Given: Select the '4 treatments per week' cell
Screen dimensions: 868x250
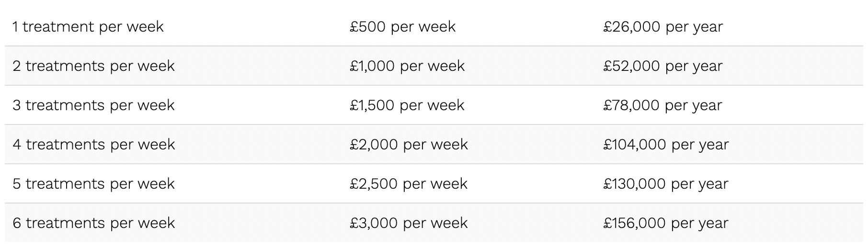Looking at the screenshot, I should pyautogui.click(x=94, y=145).
